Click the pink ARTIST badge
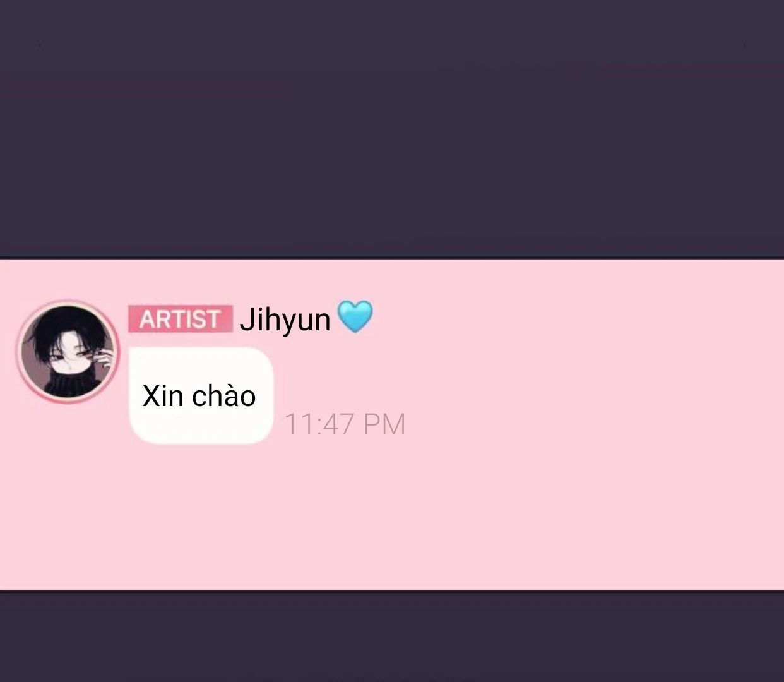Screen dimensions: 784x682 pos(180,319)
